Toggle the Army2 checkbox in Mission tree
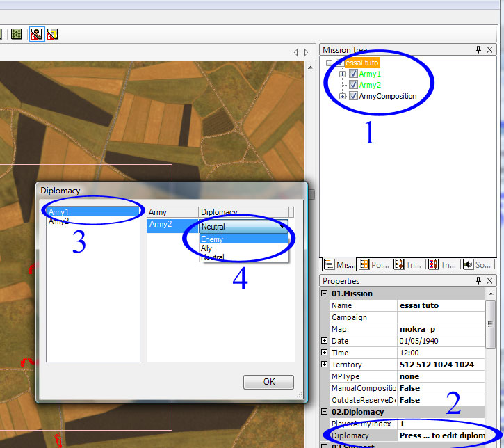 pos(354,85)
